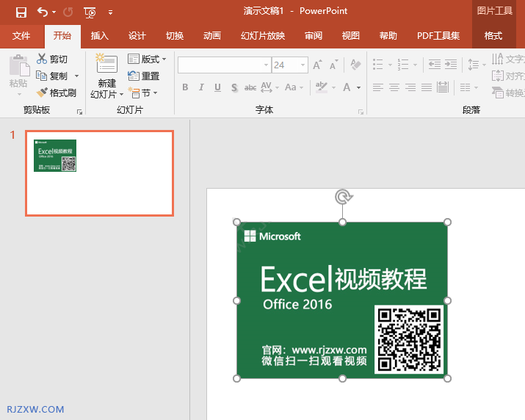This screenshot has width=525, height=420.
Task: Toggle text Strikethrough formatting
Action: tap(250, 87)
